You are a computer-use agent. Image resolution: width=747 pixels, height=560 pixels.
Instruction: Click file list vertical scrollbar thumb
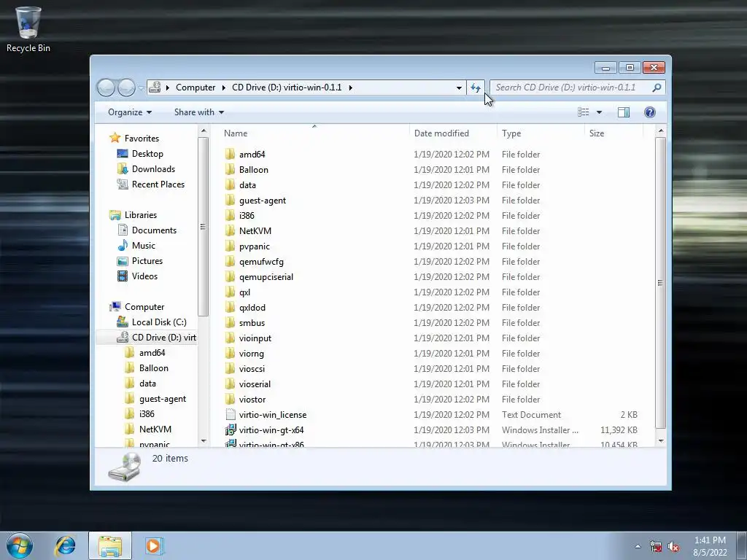pos(660,283)
